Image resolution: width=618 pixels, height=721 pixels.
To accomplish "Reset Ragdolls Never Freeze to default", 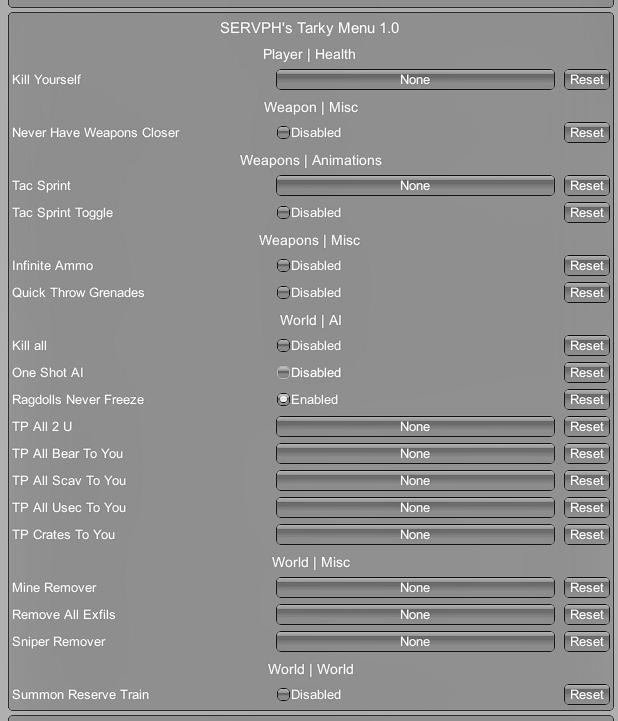I will point(586,400).
